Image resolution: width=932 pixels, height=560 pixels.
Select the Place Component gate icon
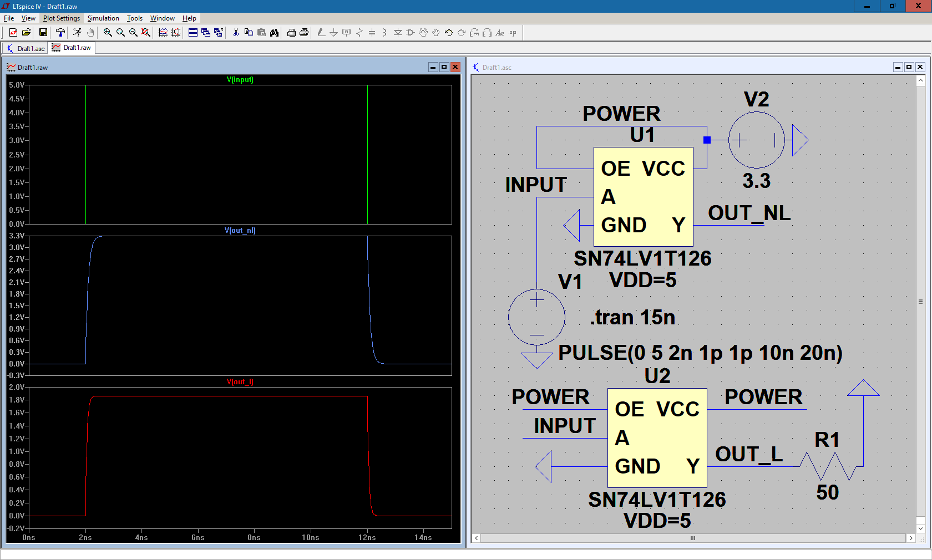(x=411, y=33)
